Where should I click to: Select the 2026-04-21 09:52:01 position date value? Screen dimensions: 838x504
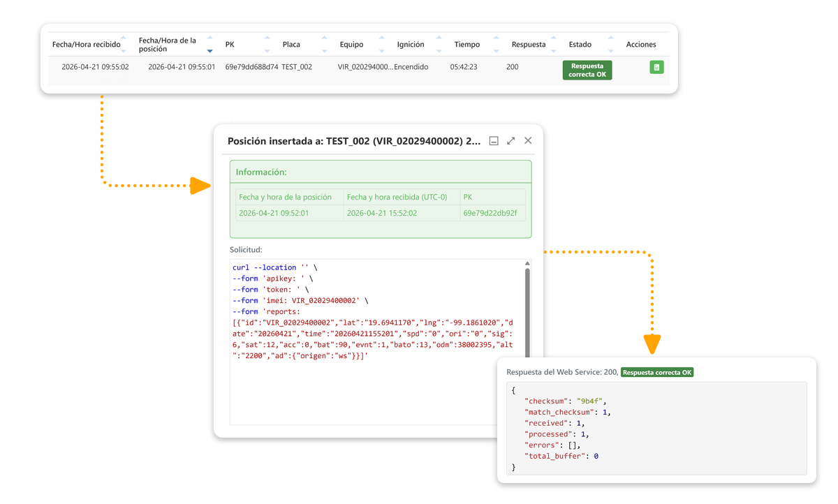pyautogui.click(x=274, y=213)
